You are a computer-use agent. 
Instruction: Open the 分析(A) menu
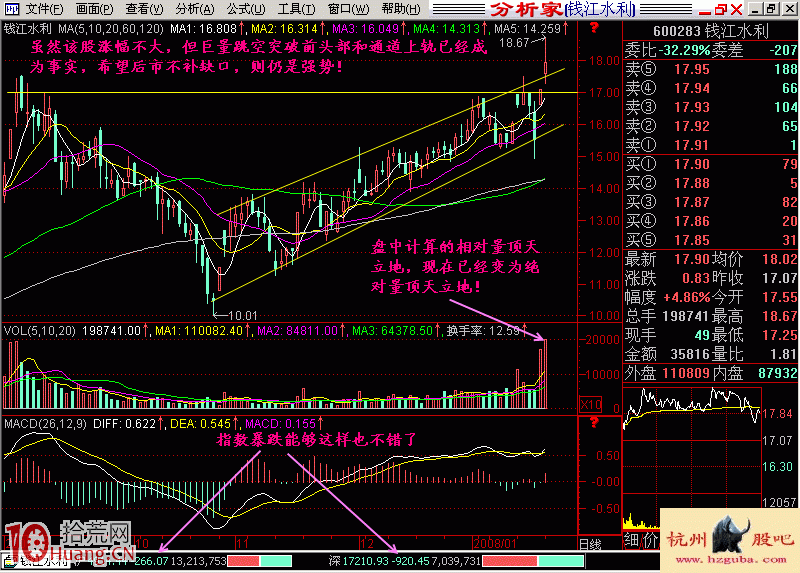[x=195, y=9]
